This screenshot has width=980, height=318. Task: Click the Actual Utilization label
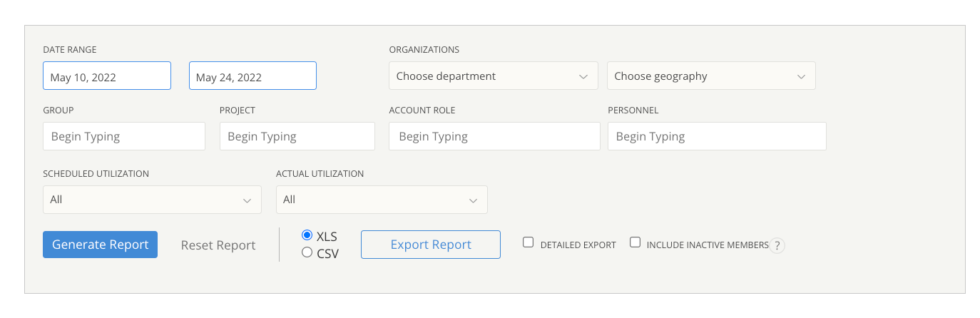[320, 174]
